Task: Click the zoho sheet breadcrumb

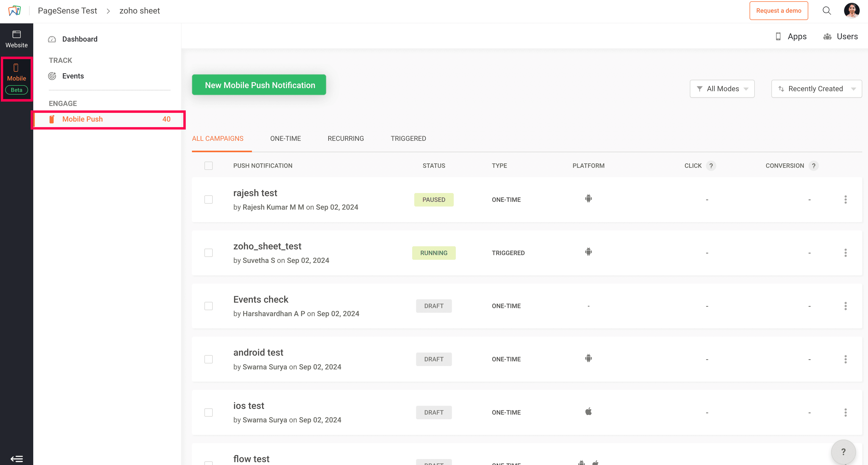Action: coord(139,11)
